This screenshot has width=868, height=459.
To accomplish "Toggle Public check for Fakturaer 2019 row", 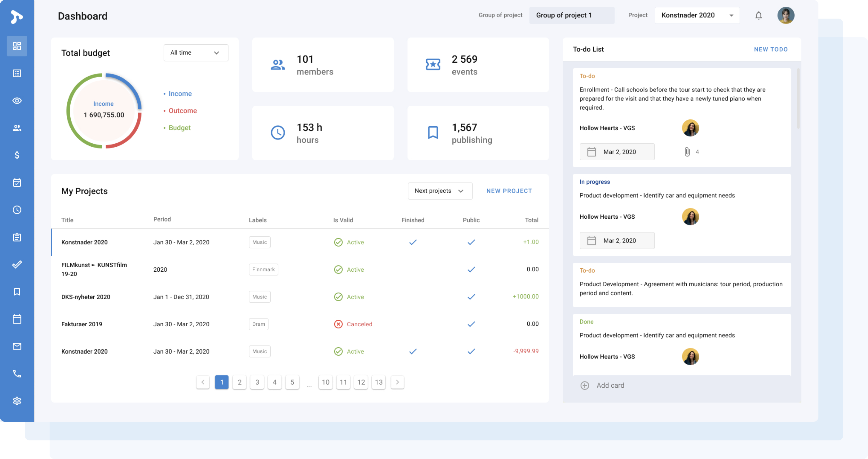I will tap(471, 324).
